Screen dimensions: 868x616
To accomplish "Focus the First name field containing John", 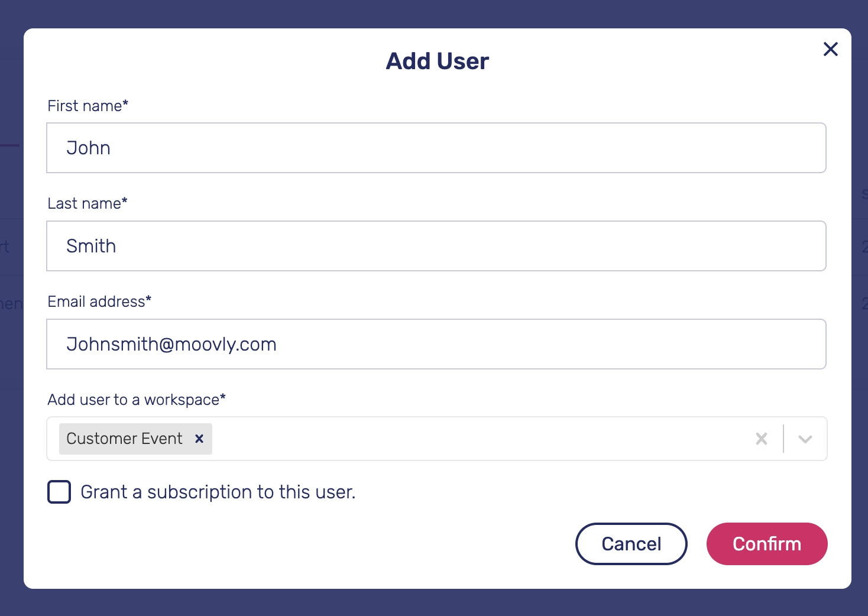I will pyautogui.click(x=436, y=148).
